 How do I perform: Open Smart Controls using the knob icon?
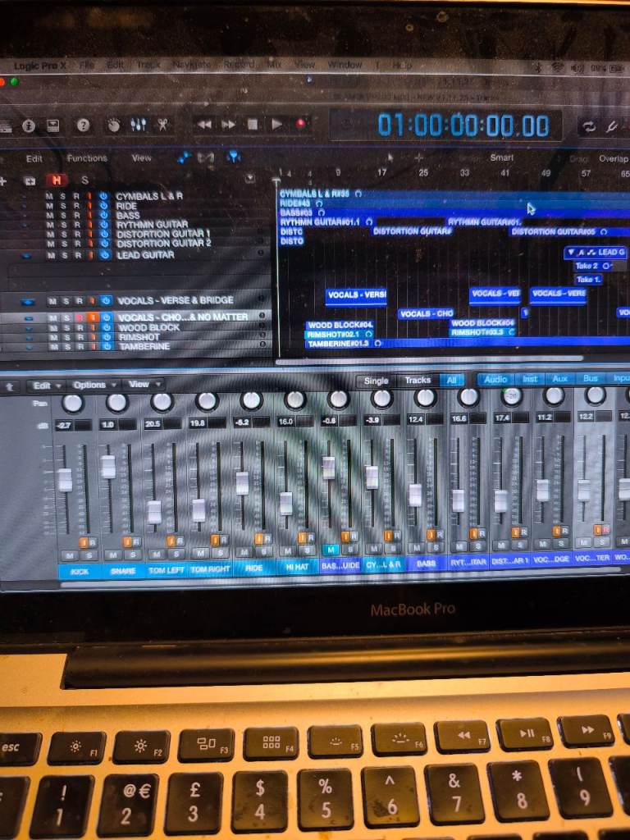click(x=113, y=125)
